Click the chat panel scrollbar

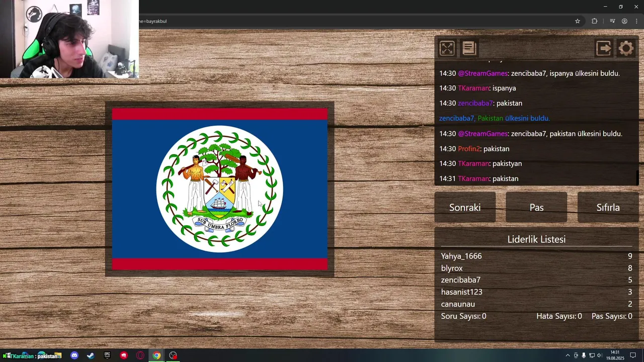coord(637,177)
